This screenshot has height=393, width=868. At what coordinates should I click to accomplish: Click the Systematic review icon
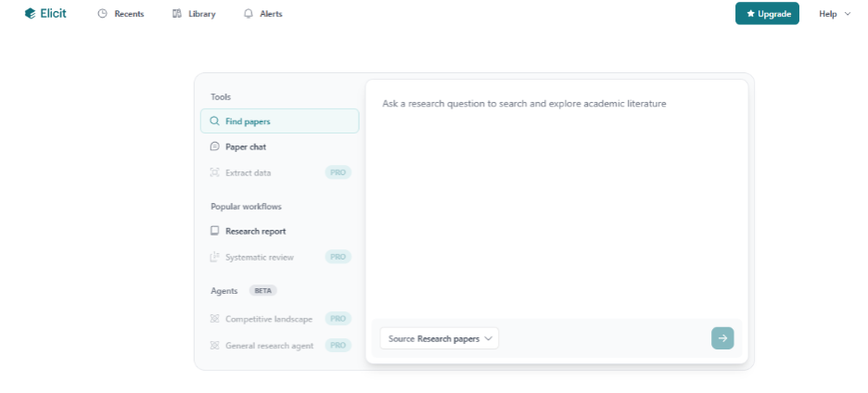coord(214,257)
